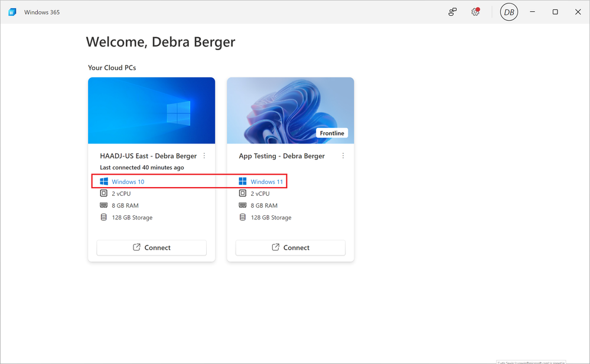Click the Frontline badge
Screen dimensions: 590x364
(x=332, y=133)
